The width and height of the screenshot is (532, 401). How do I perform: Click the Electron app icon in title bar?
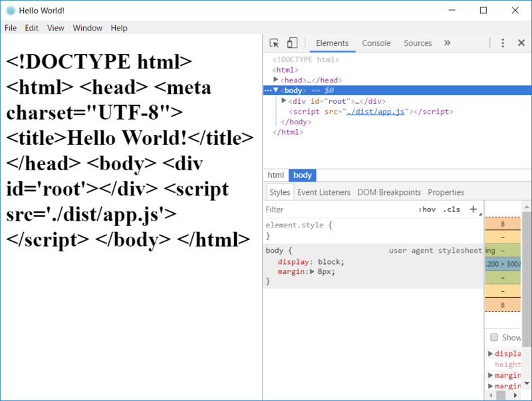pos(11,11)
